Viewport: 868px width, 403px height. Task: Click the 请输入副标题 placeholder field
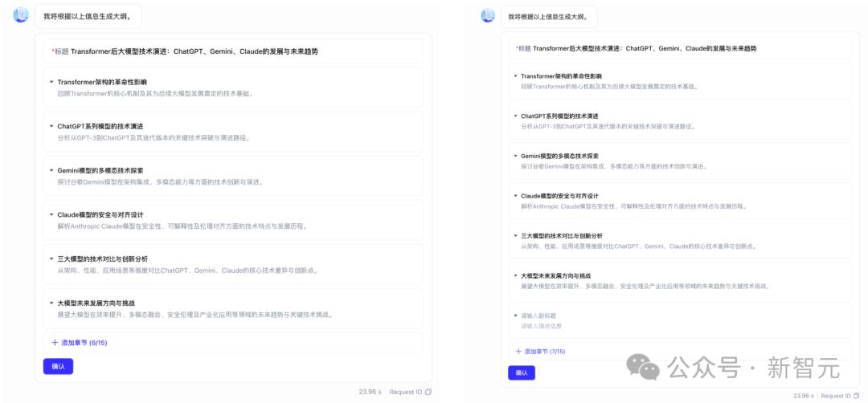(x=538, y=315)
